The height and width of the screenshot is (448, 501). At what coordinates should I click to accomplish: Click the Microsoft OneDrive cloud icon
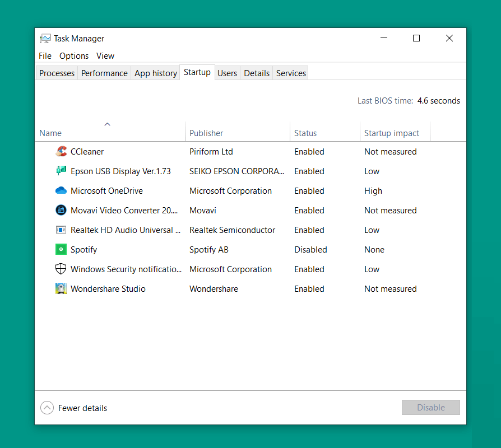pos(61,190)
